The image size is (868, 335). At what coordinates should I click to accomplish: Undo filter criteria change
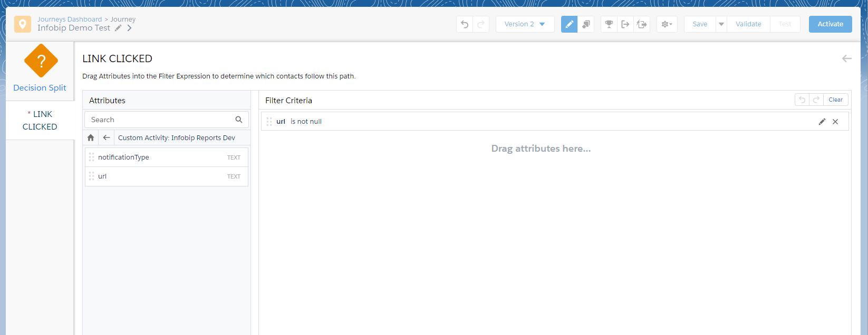[x=802, y=100]
